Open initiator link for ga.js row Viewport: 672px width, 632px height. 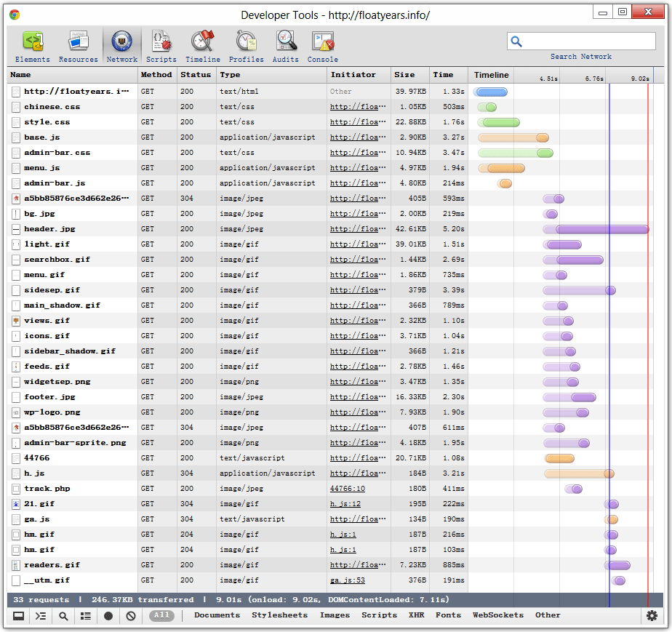point(358,519)
